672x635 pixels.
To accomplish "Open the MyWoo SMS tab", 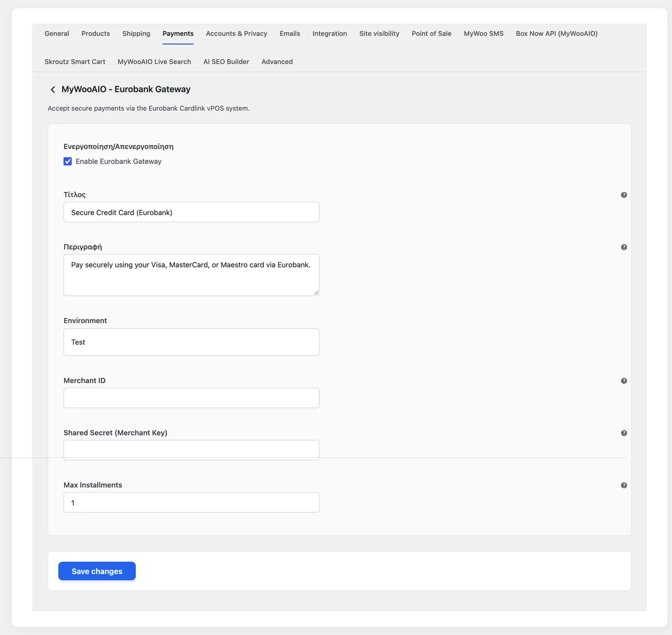I will pos(484,34).
